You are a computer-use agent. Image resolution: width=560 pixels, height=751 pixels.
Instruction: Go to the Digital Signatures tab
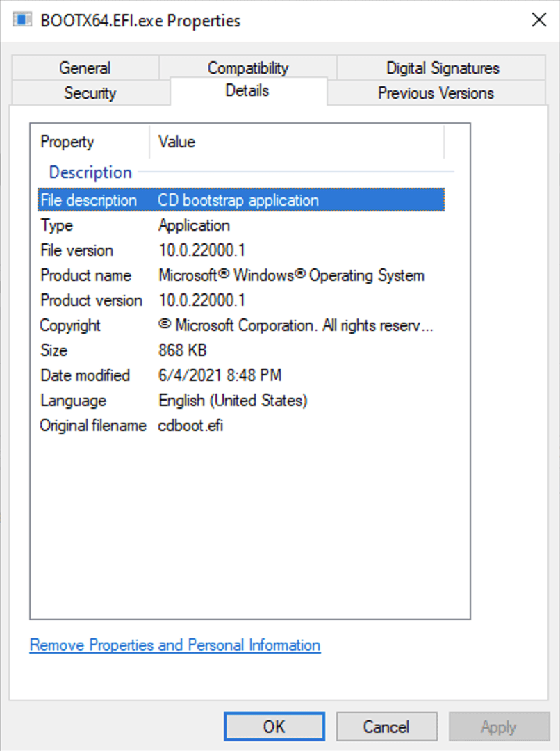[x=442, y=68]
